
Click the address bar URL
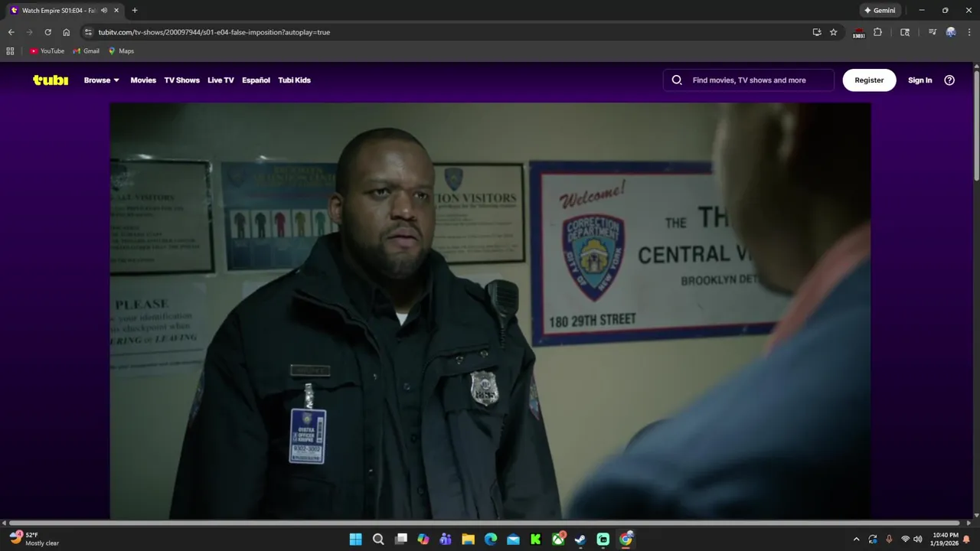pos(214,32)
